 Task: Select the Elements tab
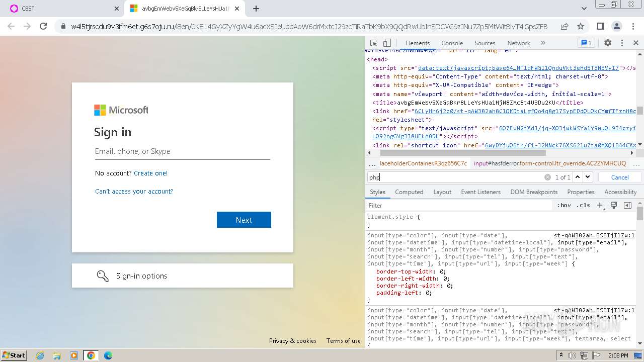[418, 43]
